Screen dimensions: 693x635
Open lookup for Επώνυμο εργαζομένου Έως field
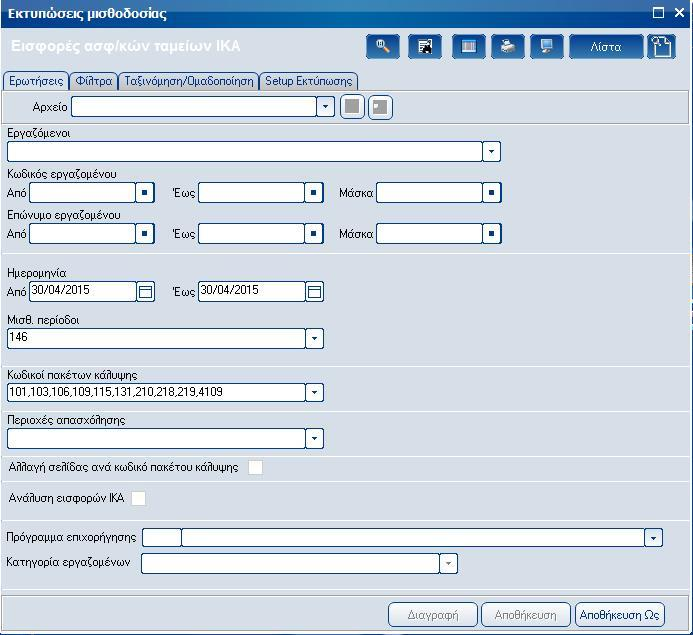(x=314, y=233)
